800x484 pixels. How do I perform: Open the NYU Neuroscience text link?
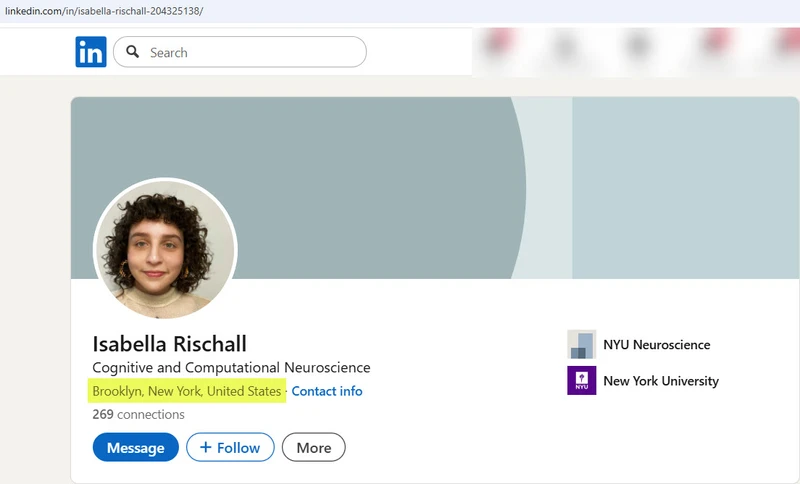pyautogui.click(x=656, y=345)
